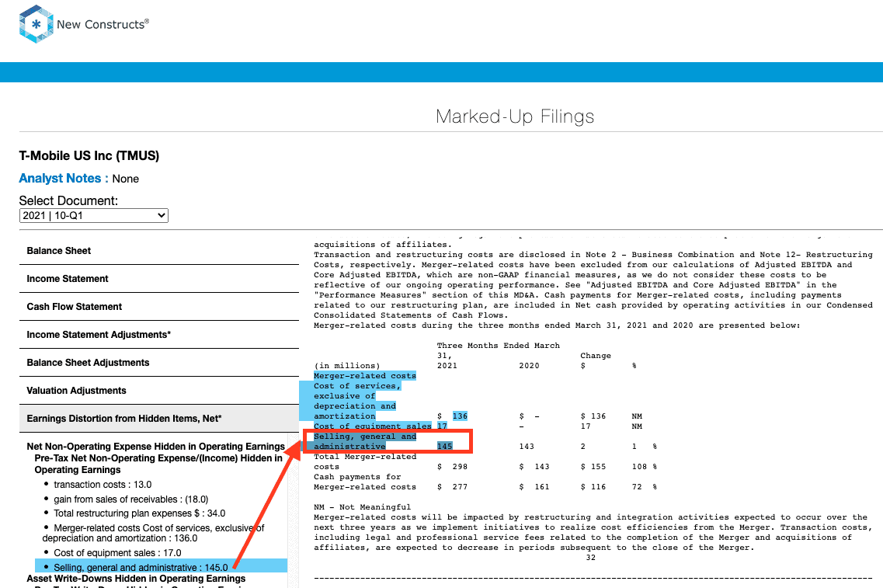This screenshot has height=588, width=883.
Task: Select Cost of equipment sales : 17.0
Action: coord(117,553)
